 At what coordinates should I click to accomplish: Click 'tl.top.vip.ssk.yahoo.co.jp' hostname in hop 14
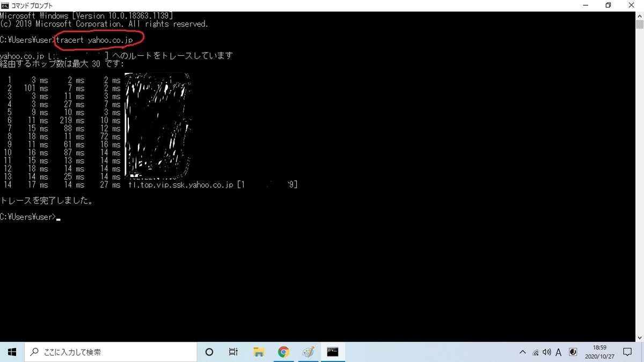click(181, 184)
